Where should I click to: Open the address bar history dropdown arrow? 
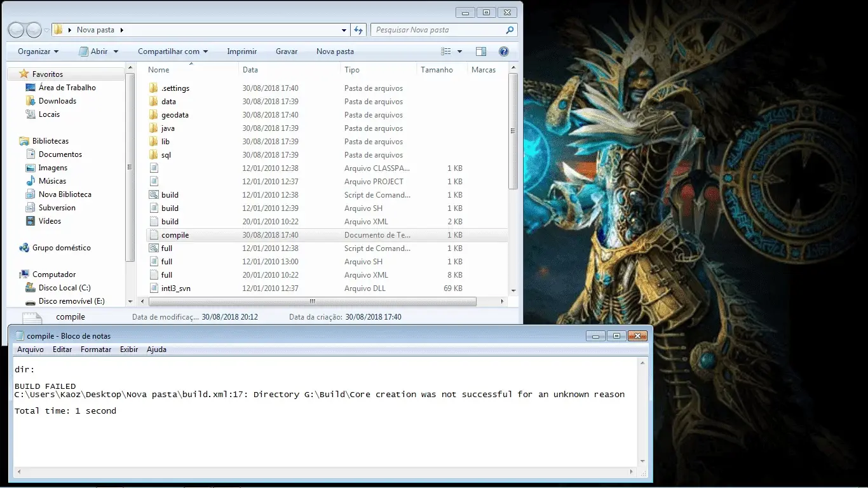(x=344, y=30)
